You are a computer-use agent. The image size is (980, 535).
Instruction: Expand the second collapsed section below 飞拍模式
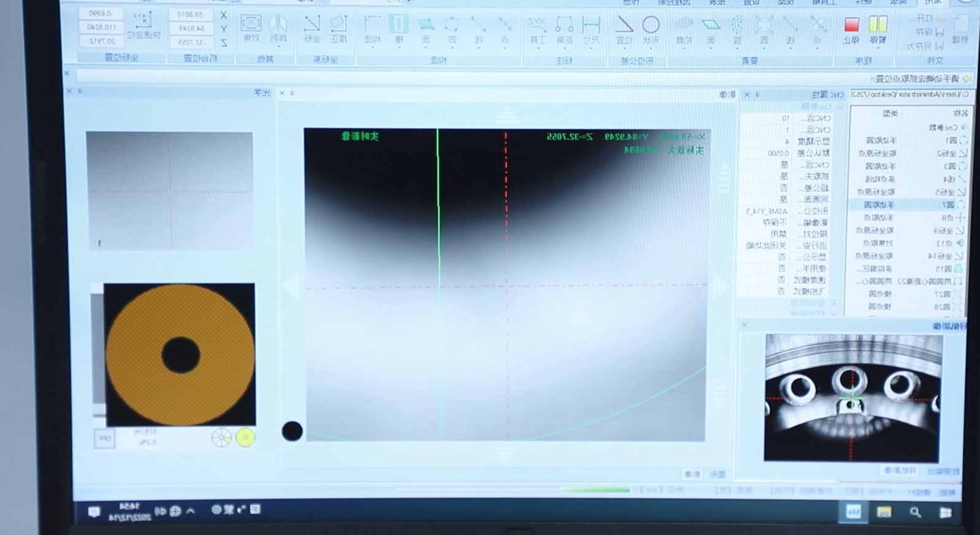click(833, 313)
